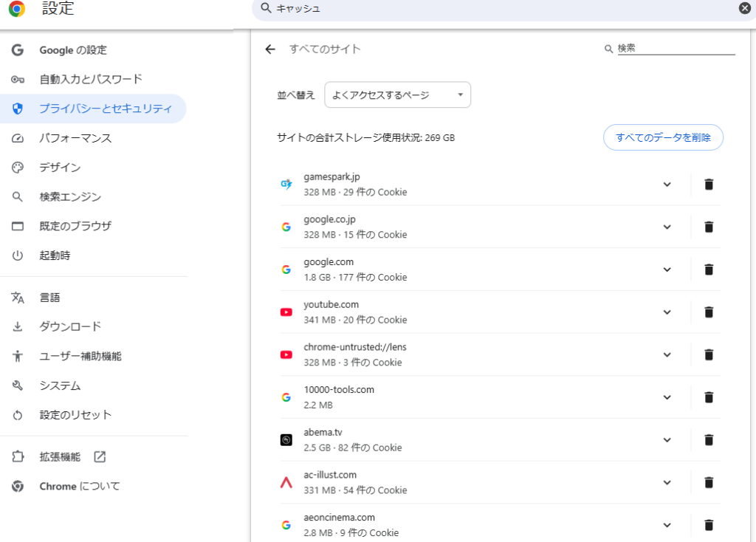This screenshot has width=756, height=542.
Task: Click the サイトの合計ストレージ使用状況: 269 GB text
Action: (366, 137)
